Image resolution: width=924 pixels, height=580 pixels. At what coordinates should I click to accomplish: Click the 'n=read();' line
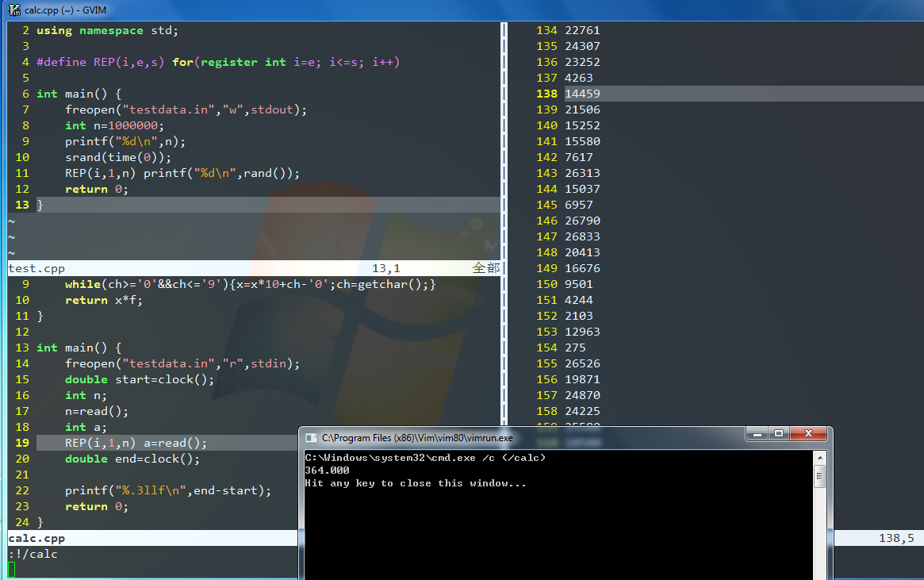[97, 412]
